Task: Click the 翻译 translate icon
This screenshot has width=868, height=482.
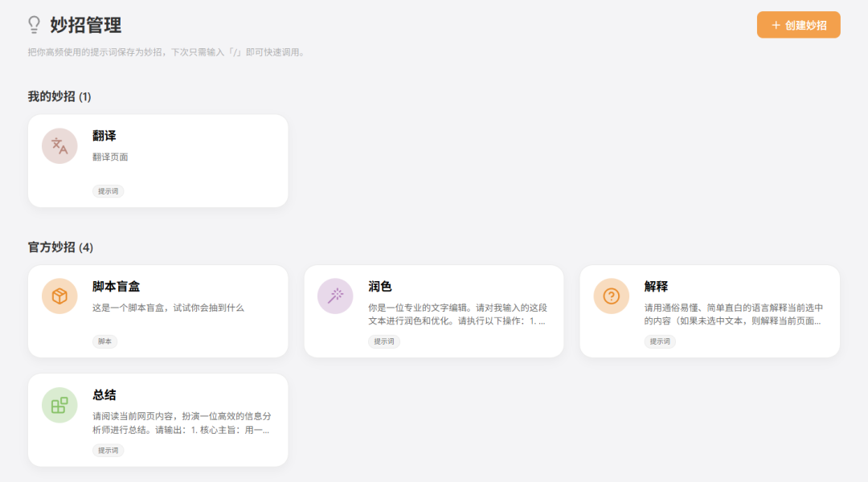Action: pyautogui.click(x=59, y=146)
